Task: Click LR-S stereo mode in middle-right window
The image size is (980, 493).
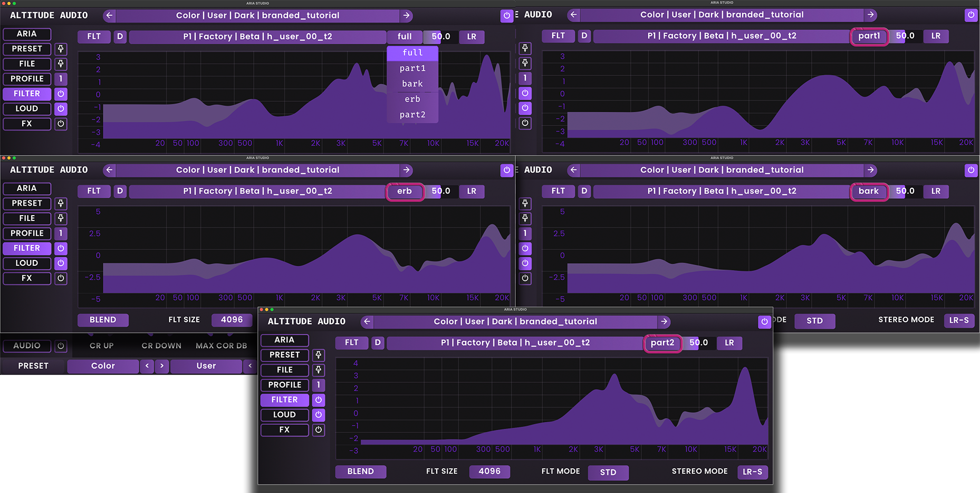Action: [959, 320]
